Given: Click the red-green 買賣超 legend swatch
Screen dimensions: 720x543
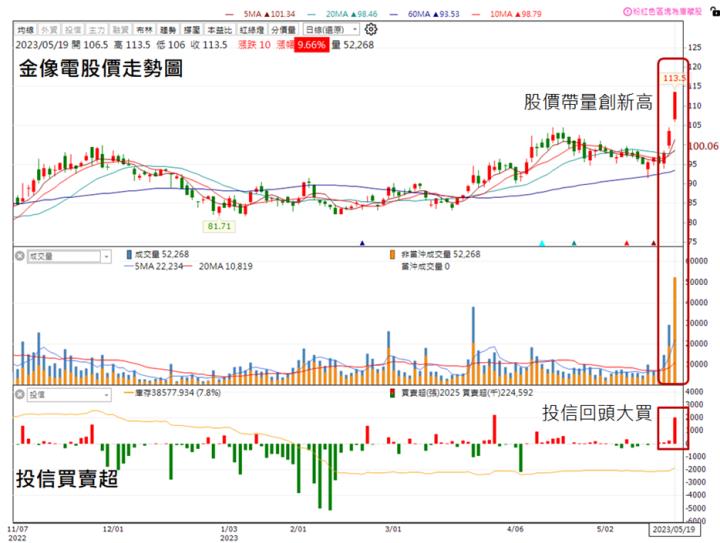Looking at the screenshot, I should click(x=392, y=393).
